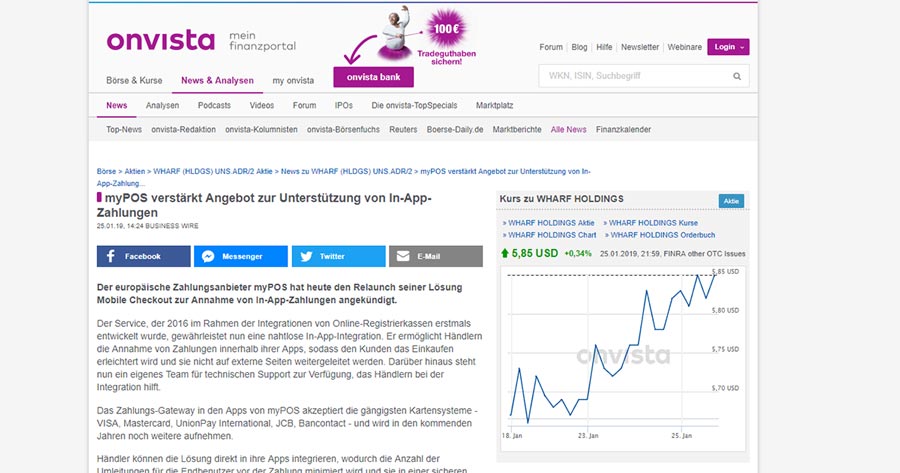Image resolution: width=900 pixels, height=473 pixels.
Task: Open onvista-Börsenfuchs category
Action: coord(343,130)
